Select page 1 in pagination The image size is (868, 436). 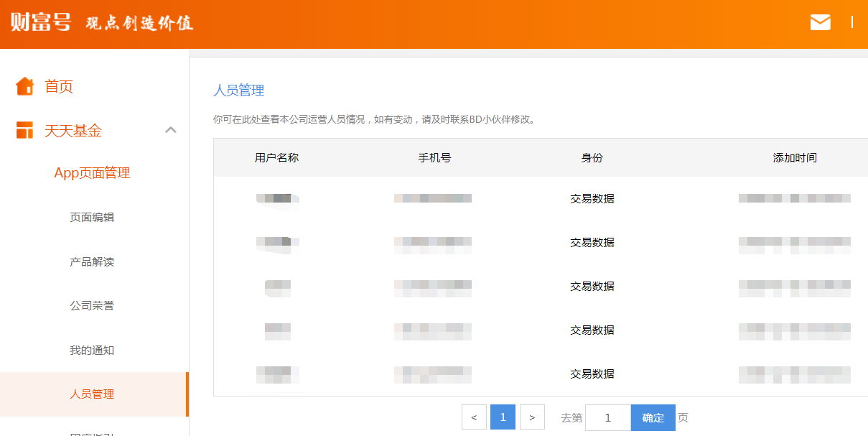(x=503, y=417)
